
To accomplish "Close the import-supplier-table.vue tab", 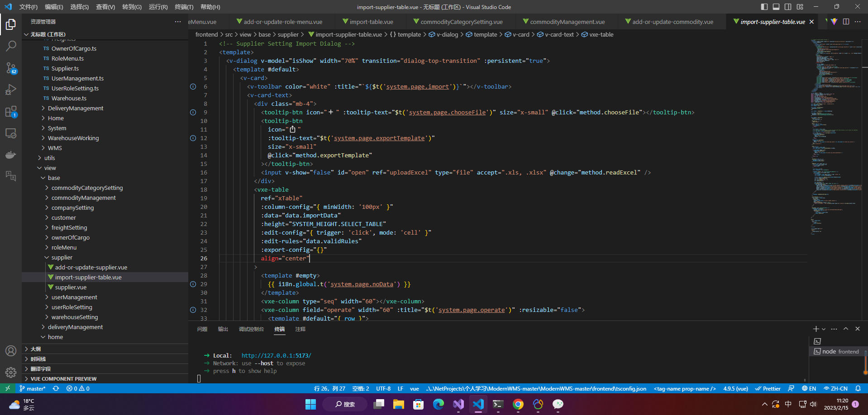I will coord(811,22).
